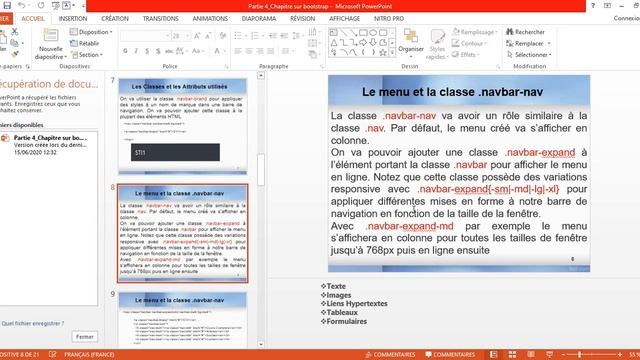Switch to the TRANSITIONS tab
Screen dimensions: 640x360
pyautogui.click(x=160, y=19)
